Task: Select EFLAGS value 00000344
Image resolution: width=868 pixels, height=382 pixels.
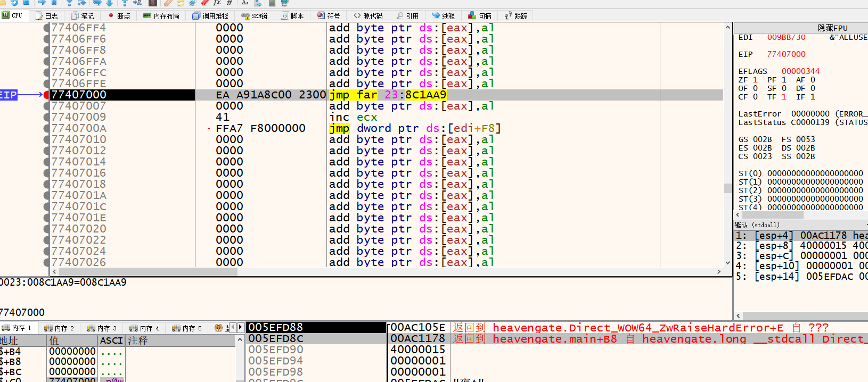Action: pos(800,71)
